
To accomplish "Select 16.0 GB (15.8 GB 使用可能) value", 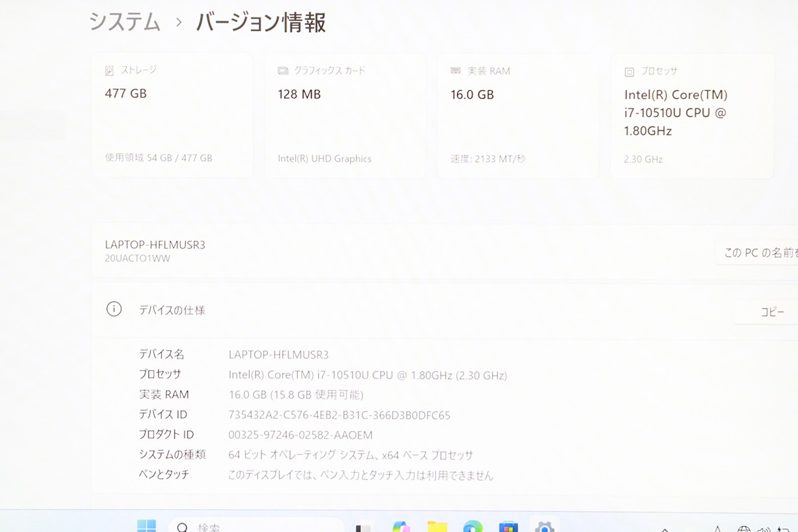I will tap(296, 395).
